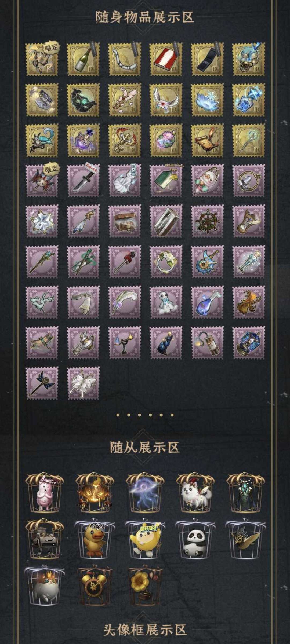290x644 pixels.
Task: Choose the ship's wheel accessory stamp
Action: (207, 221)
